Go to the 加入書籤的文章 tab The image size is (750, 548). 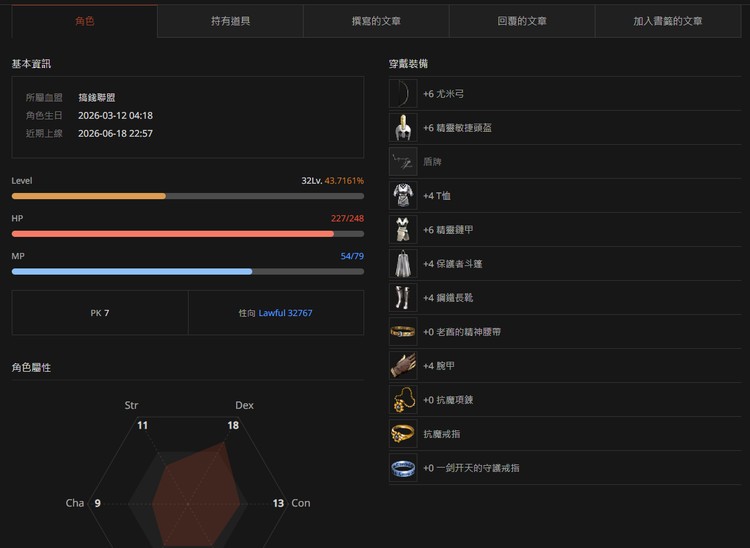(x=668, y=21)
